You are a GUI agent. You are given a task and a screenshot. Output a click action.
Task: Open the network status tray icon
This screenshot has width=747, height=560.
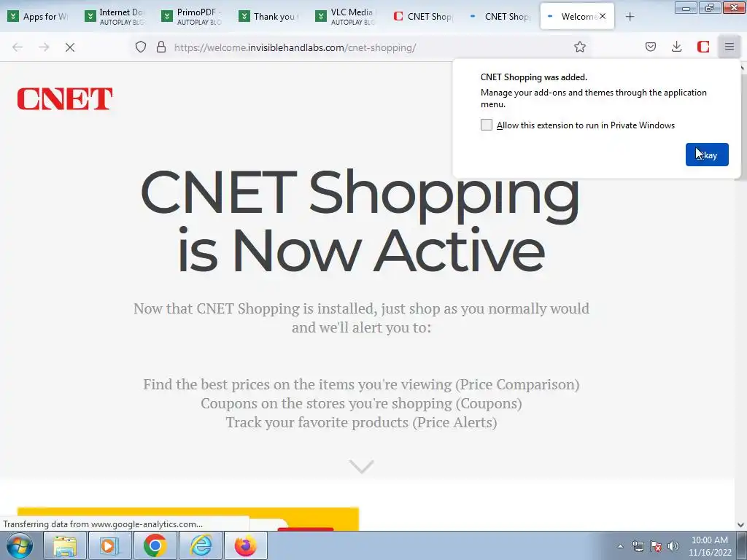click(x=638, y=546)
